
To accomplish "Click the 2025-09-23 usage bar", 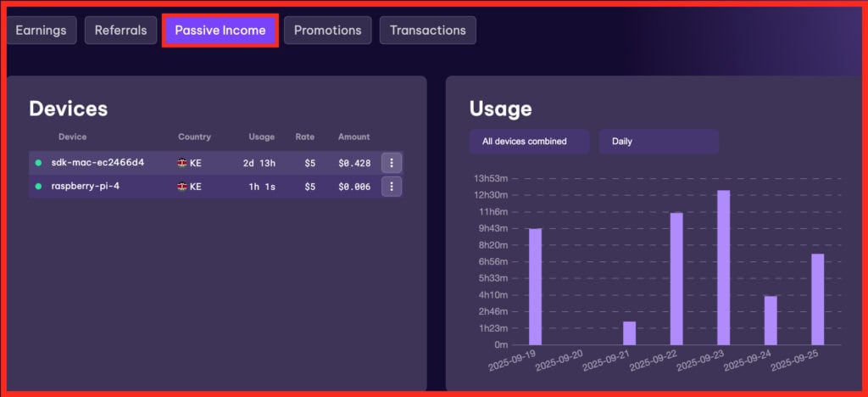I will 723,267.
